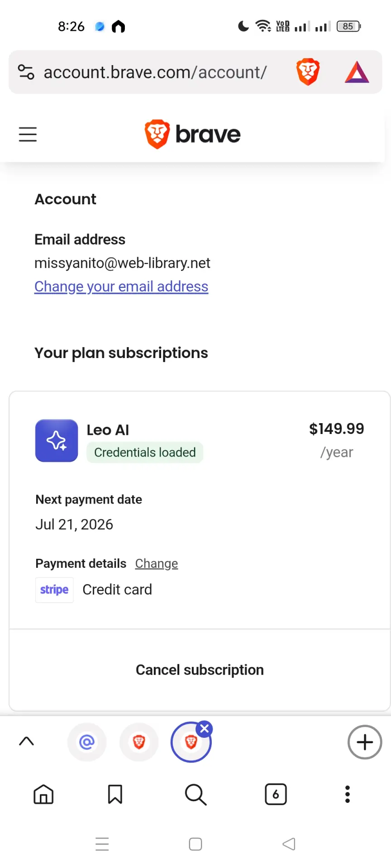Tap the address bar URL field
391x868 pixels.
[x=155, y=72]
